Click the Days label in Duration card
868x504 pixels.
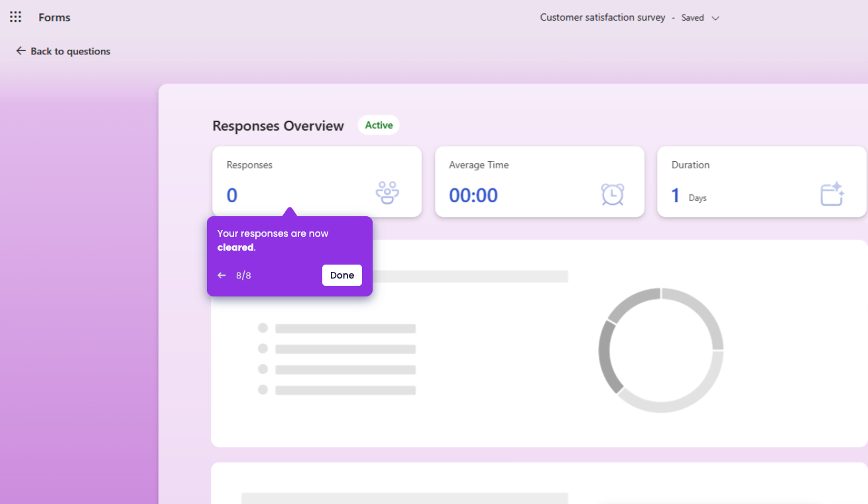(x=698, y=198)
